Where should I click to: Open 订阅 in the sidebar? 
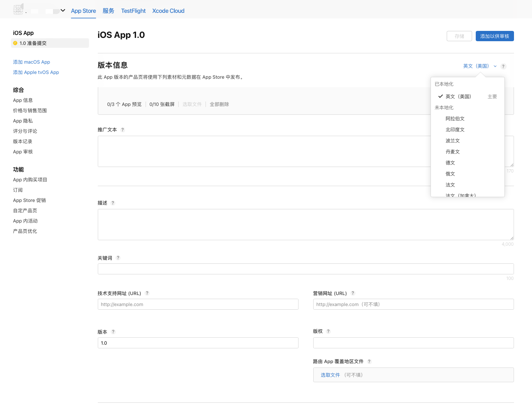(x=18, y=190)
